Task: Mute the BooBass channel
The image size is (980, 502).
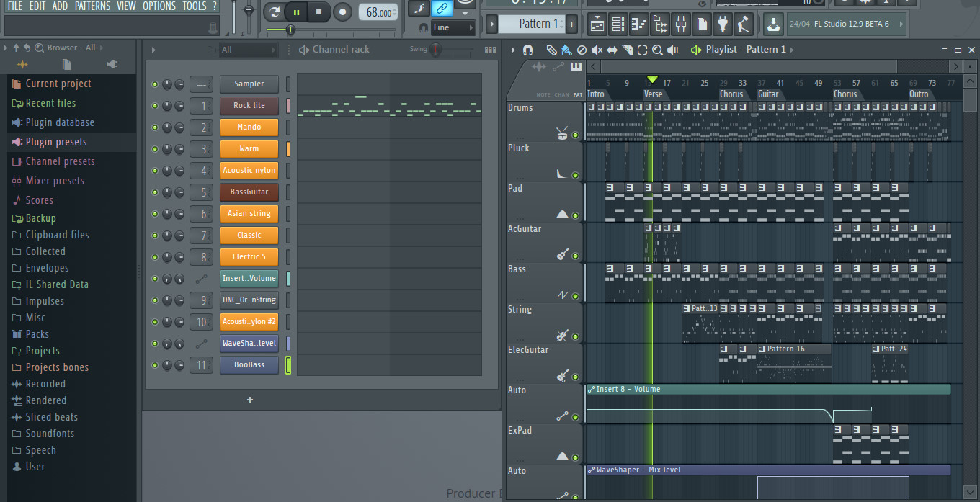Action: [154, 365]
